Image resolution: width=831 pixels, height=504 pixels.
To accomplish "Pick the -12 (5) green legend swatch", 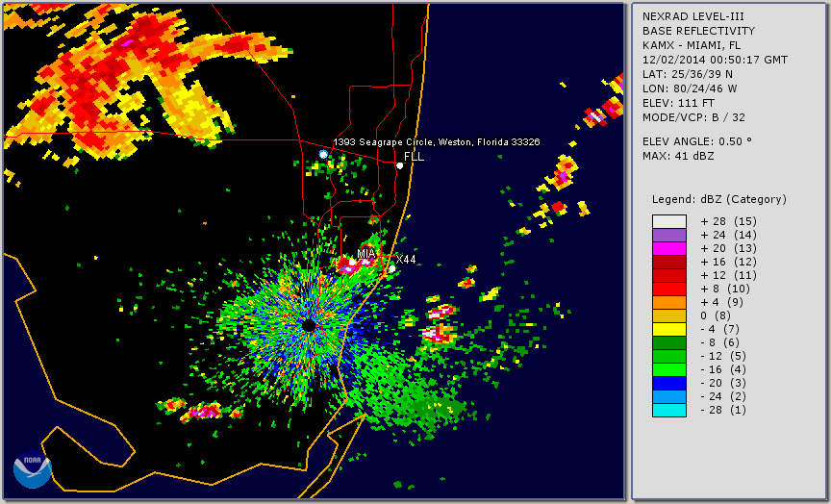I will [x=669, y=356].
